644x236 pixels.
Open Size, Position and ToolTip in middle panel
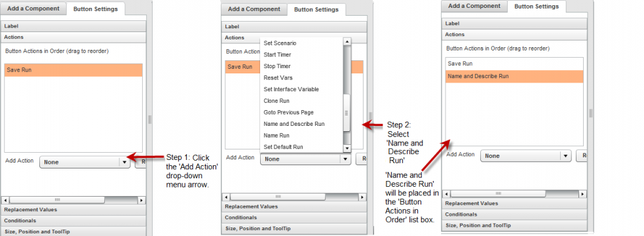tap(294, 228)
